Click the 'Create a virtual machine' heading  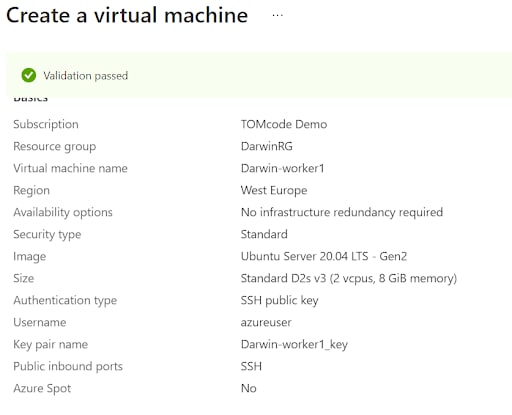tap(127, 15)
